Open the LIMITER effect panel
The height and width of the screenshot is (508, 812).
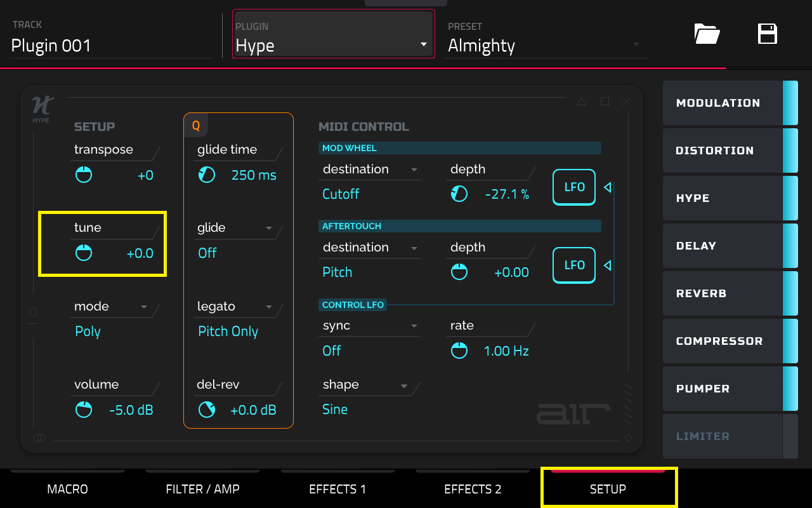pos(723,436)
